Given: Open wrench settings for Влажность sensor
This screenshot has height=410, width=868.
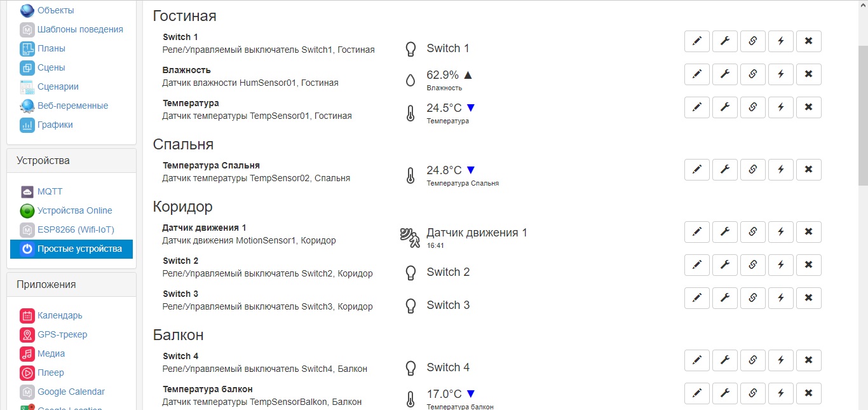Looking at the screenshot, I should click(724, 74).
